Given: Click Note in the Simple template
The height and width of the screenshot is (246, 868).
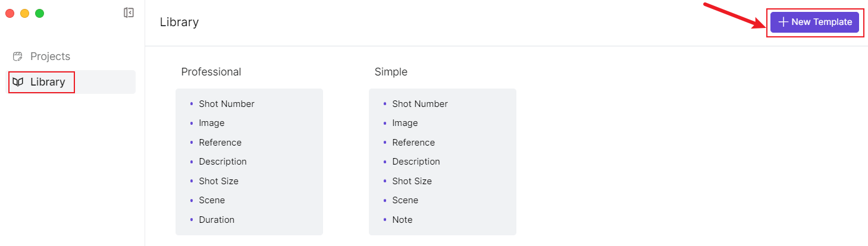Looking at the screenshot, I should (402, 220).
